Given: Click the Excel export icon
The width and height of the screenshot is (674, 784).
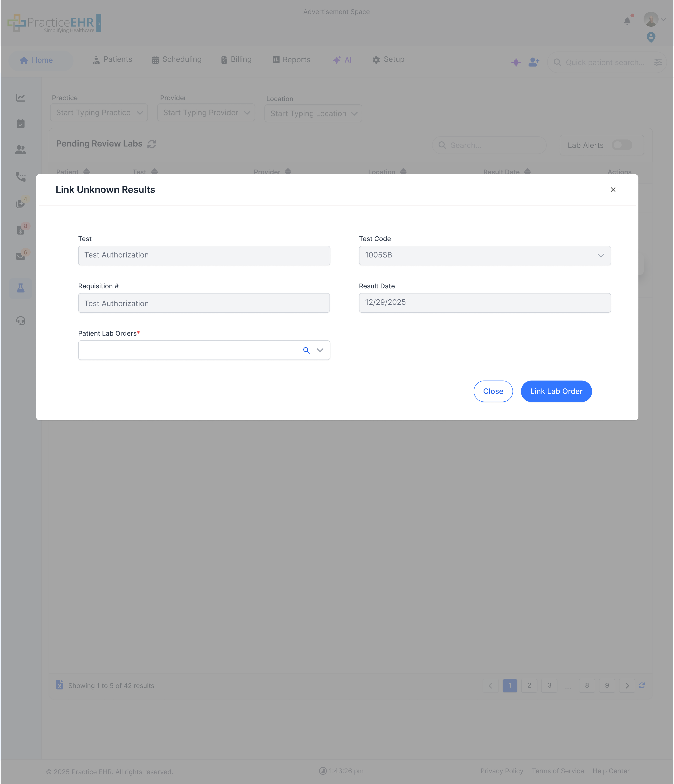Looking at the screenshot, I should tap(59, 685).
